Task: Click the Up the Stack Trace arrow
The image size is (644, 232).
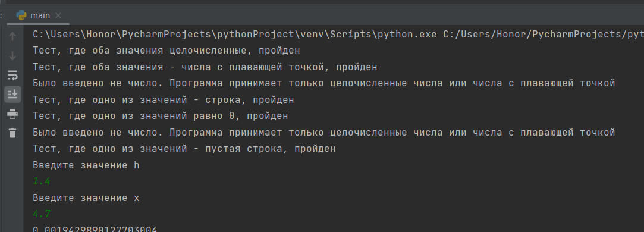Action: pyautogui.click(x=12, y=36)
